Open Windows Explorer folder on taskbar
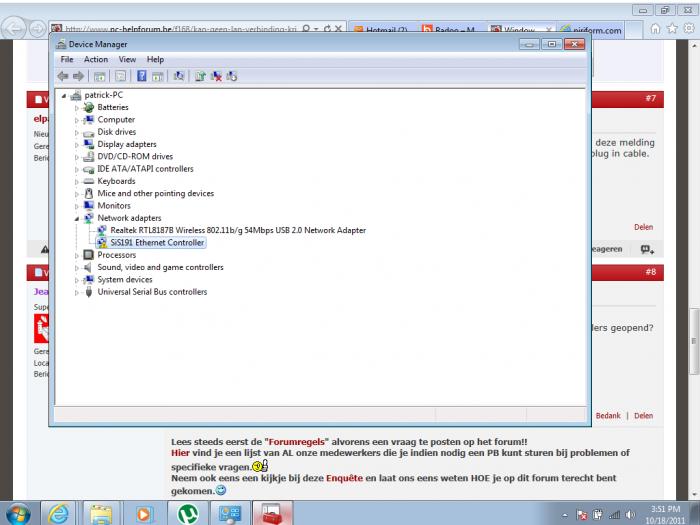The width and height of the screenshot is (700, 525). (101, 514)
